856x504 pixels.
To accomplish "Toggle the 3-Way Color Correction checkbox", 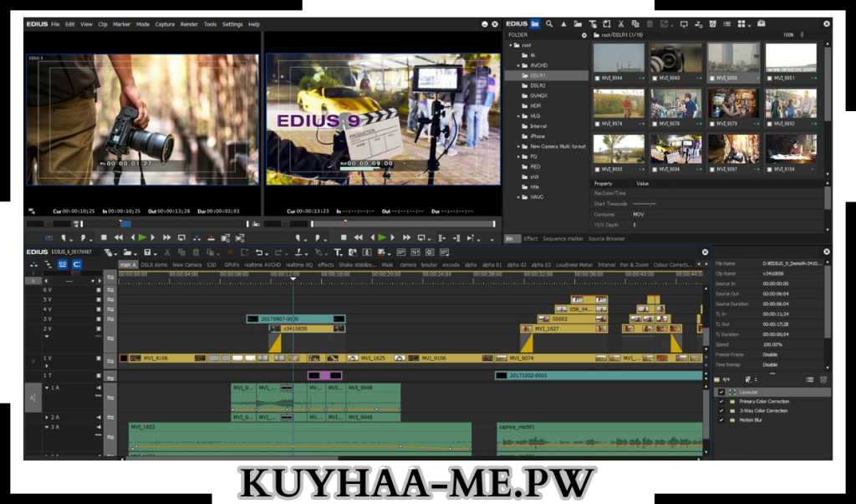I will 721,410.
